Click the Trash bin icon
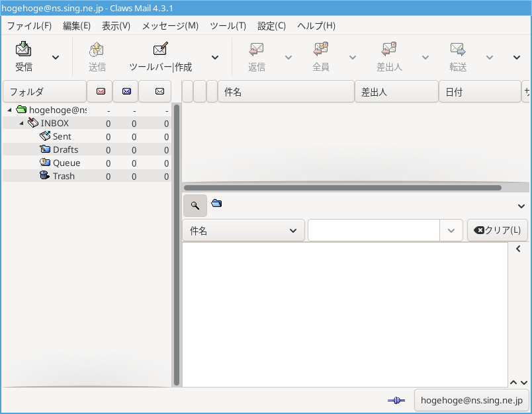This screenshot has width=532, height=414. coord(44,176)
